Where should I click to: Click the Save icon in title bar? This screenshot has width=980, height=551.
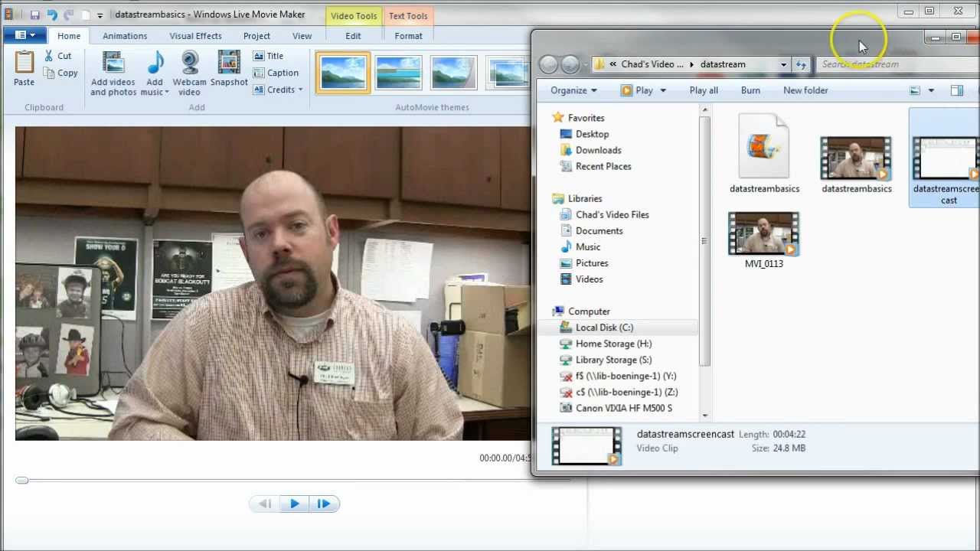coord(35,15)
